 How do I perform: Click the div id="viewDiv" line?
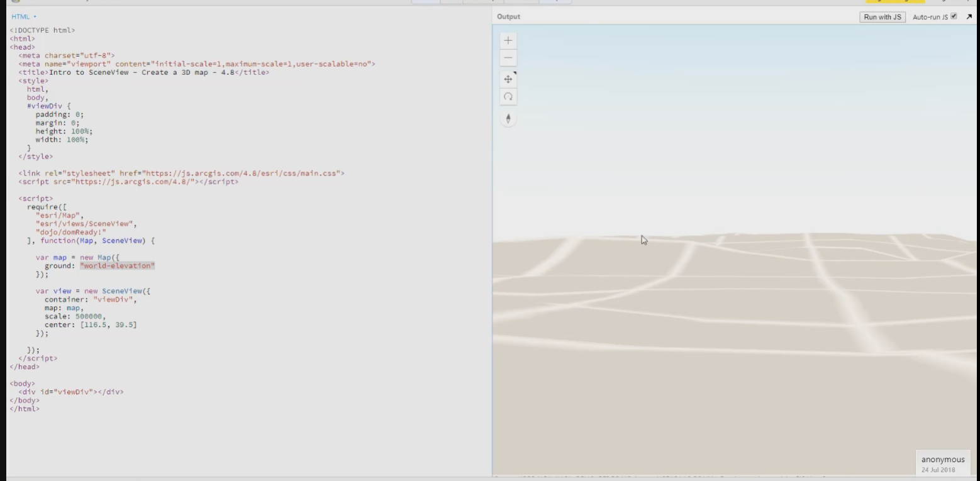point(71,392)
